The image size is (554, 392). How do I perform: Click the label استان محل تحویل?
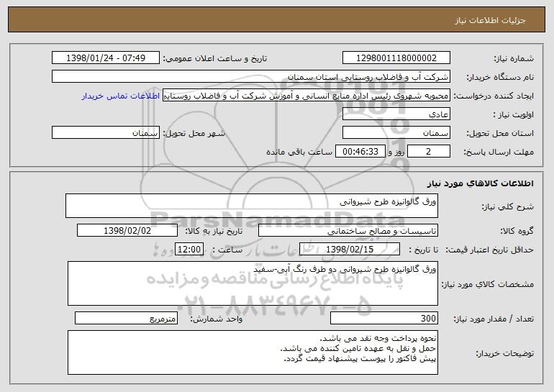click(500, 134)
